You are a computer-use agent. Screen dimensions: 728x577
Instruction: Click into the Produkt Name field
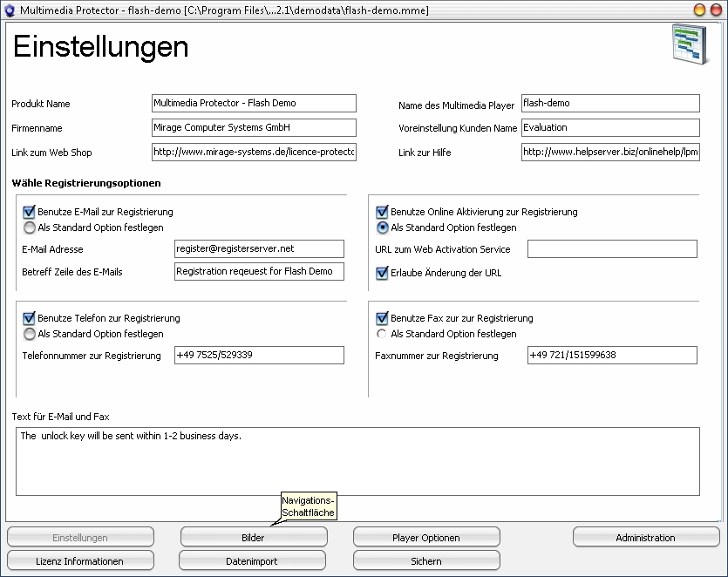[x=253, y=103]
